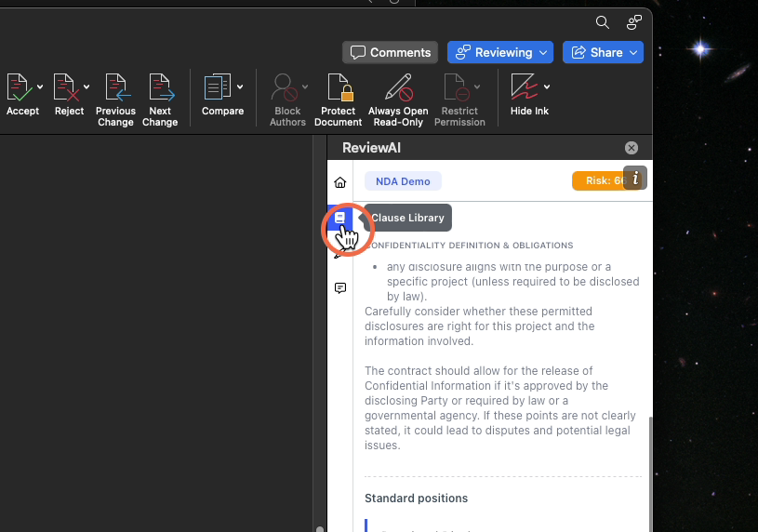Open ReviewAI home icon
Image resolution: width=758 pixels, height=532 pixels.
(x=340, y=182)
